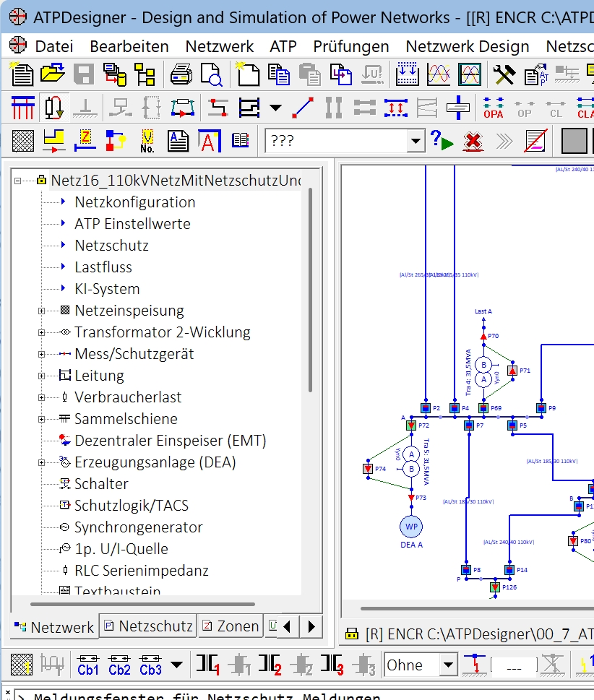This screenshot has height=700, width=594.
Task: Click the blue question mark run icon
Action: coord(441,140)
